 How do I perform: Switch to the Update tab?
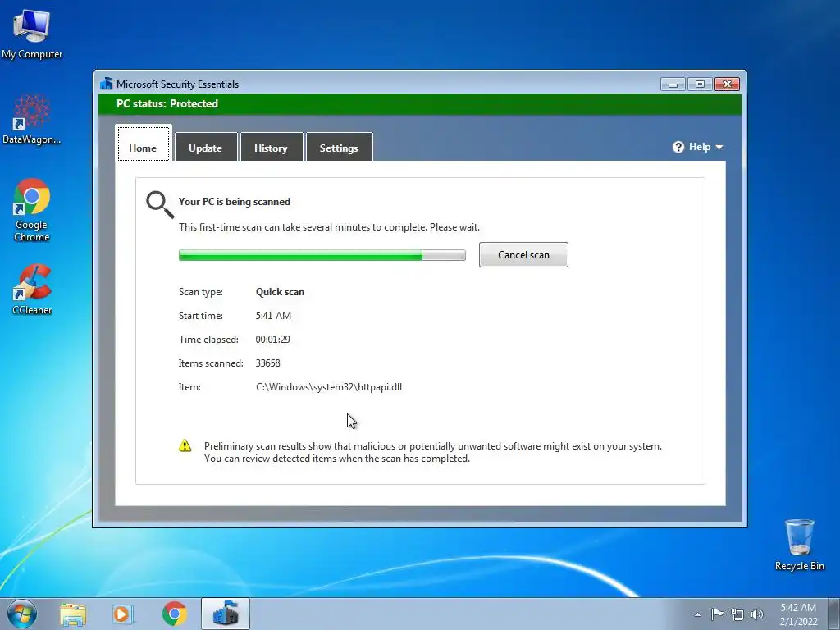tap(206, 147)
